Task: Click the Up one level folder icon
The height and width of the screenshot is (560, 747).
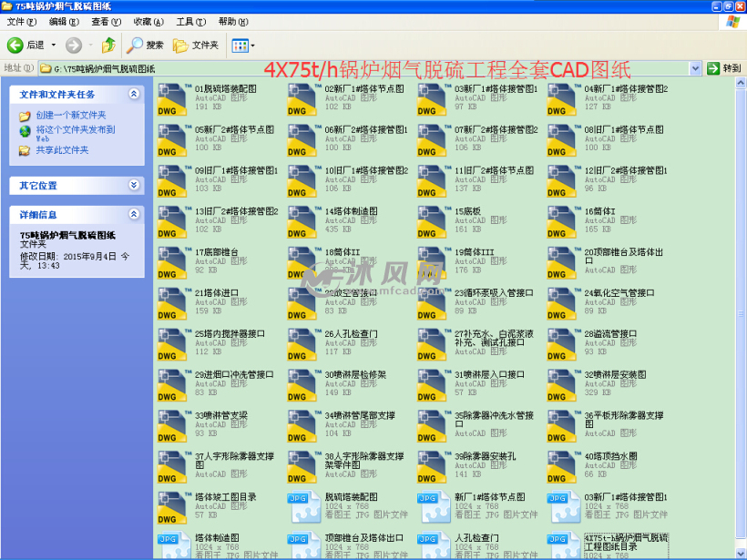Action: point(108,45)
